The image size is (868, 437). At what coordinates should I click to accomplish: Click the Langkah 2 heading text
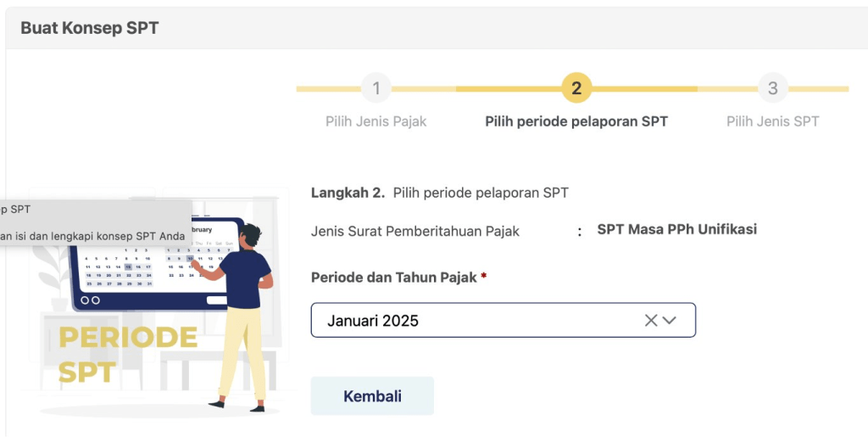pos(439,193)
